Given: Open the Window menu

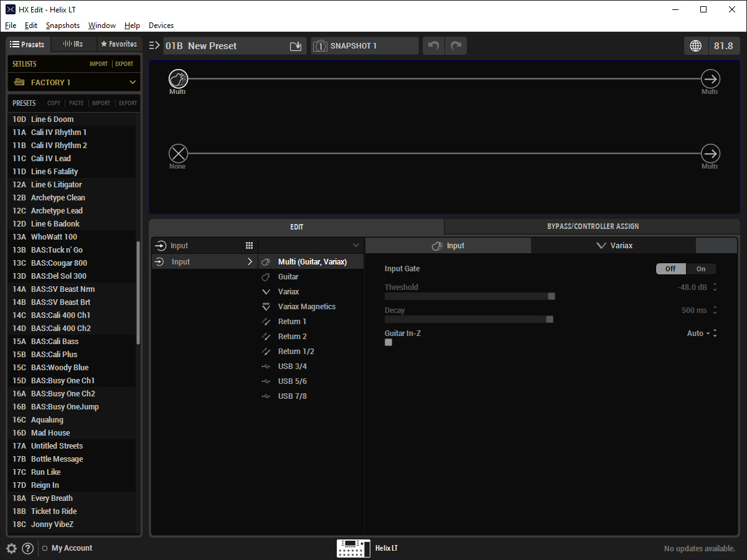Looking at the screenshot, I should [x=102, y=26].
